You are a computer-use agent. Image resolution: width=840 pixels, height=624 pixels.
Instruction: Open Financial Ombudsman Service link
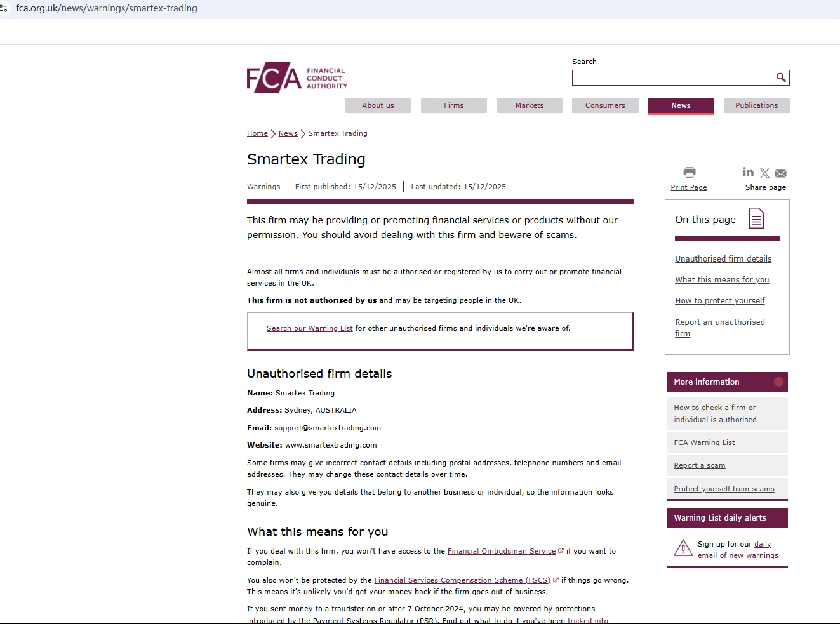pos(502,551)
